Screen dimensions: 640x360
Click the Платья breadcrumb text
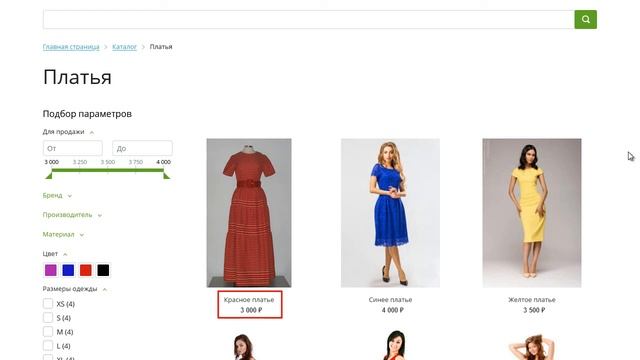tap(161, 47)
